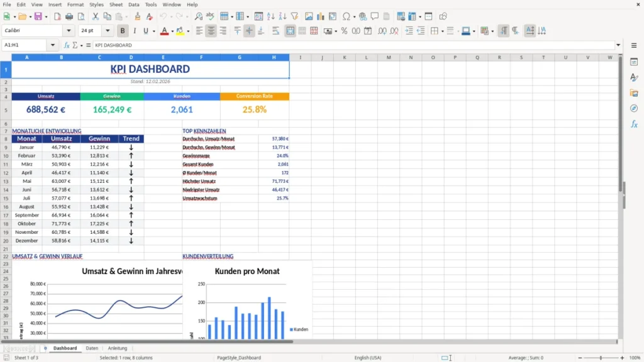Screen dimensions: 644x362
Task: Open the font color dropdown arrow
Action: (x=172, y=31)
